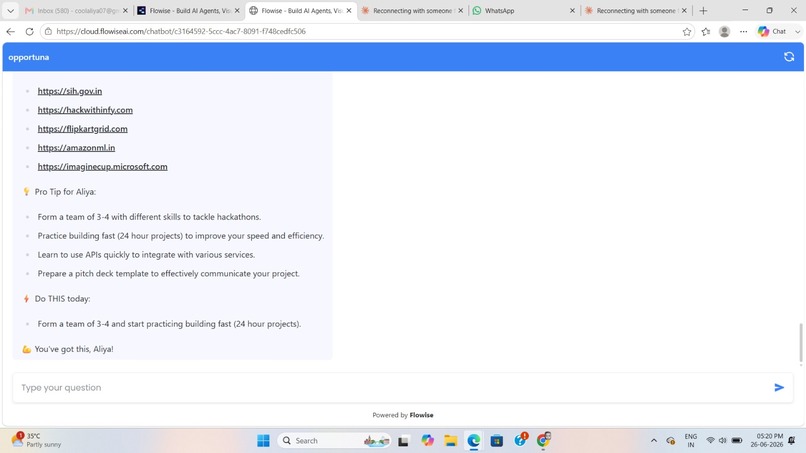Open the favorites list
The image size is (806, 453).
pyautogui.click(x=706, y=31)
